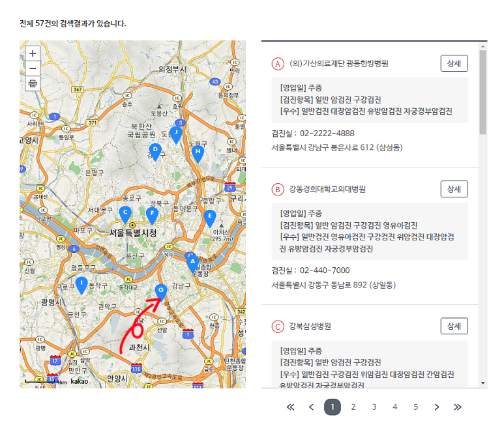Click the circled C result badge
Image resolution: width=504 pixels, height=447 pixels.
tap(278, 326)
